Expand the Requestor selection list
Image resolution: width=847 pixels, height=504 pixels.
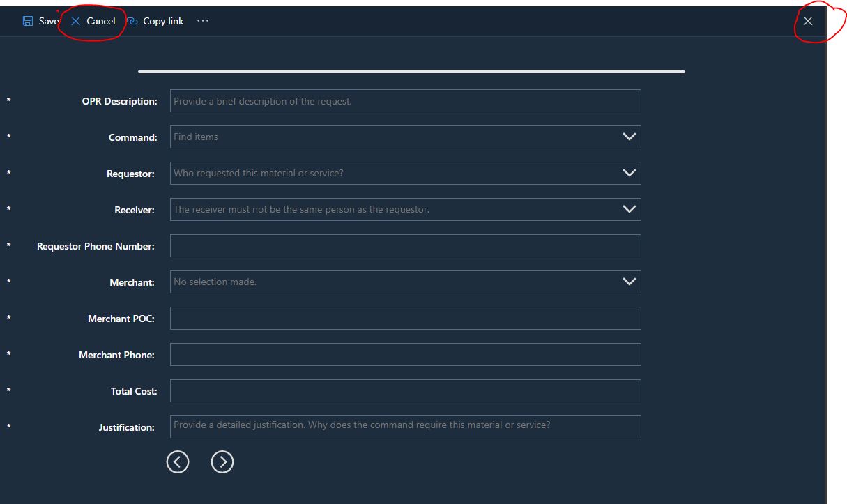coord(629,173)
